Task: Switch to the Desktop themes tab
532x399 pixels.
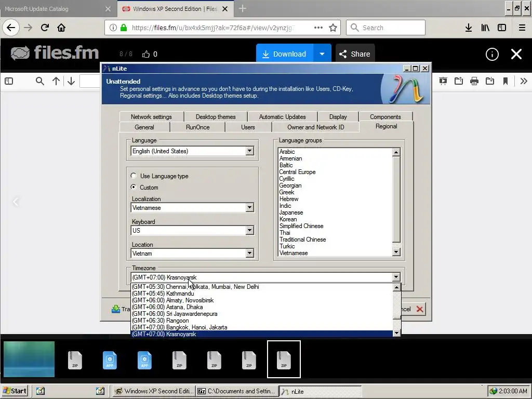Action: [x=216, y=117]
